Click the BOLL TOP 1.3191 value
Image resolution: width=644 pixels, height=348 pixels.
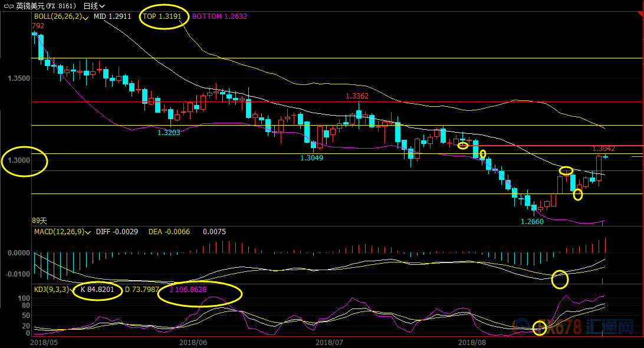tap(162, 17)
